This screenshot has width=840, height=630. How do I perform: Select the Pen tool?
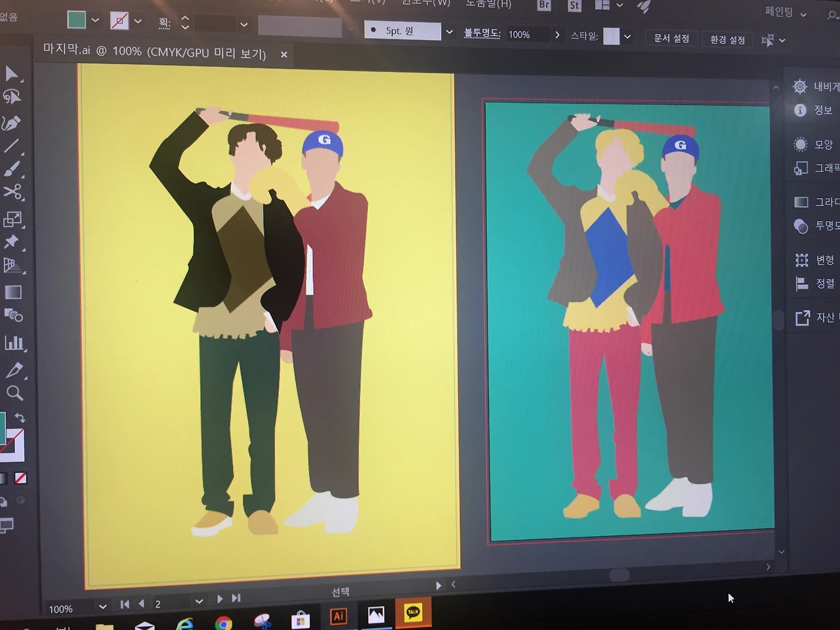(12, 123)
